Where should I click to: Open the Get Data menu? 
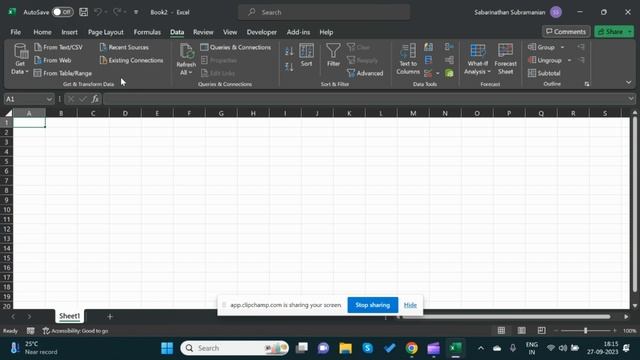click(x=19, y=59)
